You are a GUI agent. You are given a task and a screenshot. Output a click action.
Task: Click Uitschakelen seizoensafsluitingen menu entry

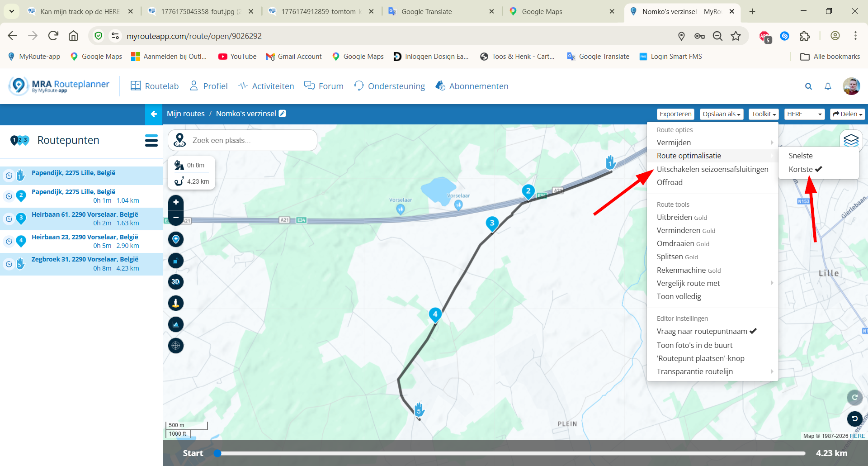coord(712,169)
